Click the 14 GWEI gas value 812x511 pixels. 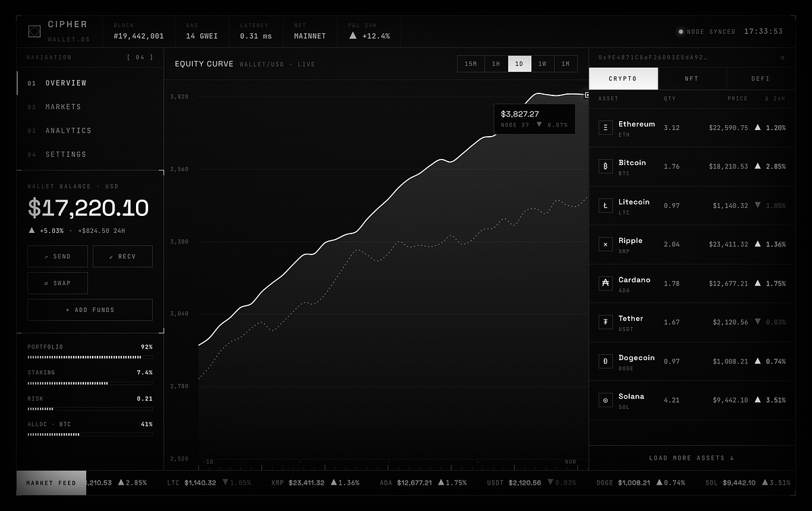tap(202, 36)
